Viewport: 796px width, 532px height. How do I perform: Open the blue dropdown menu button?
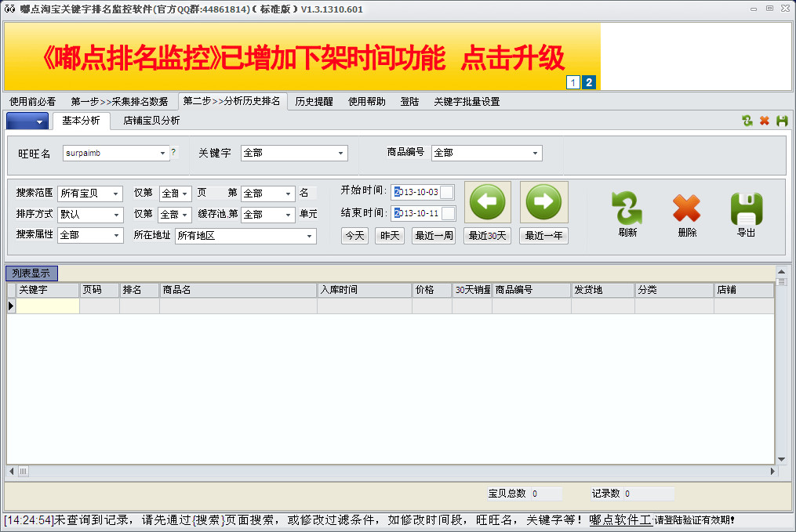click(x=27, y=121)
